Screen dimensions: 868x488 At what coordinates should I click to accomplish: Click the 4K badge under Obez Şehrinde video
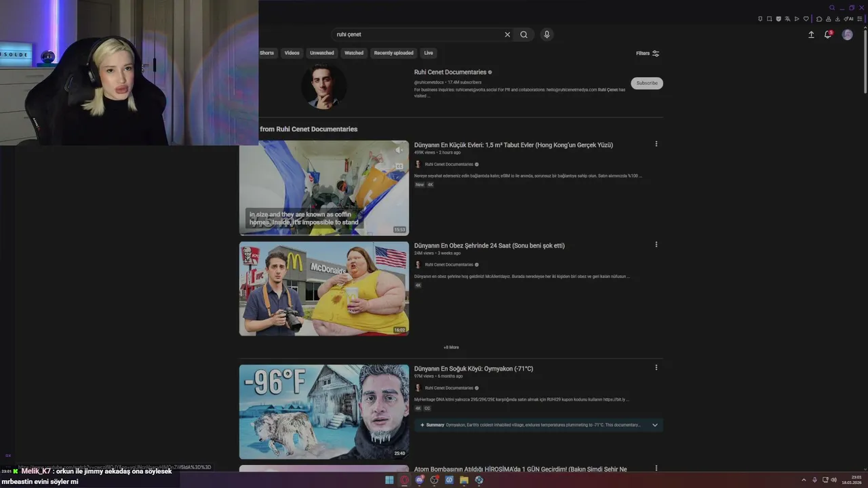point(418,285)
